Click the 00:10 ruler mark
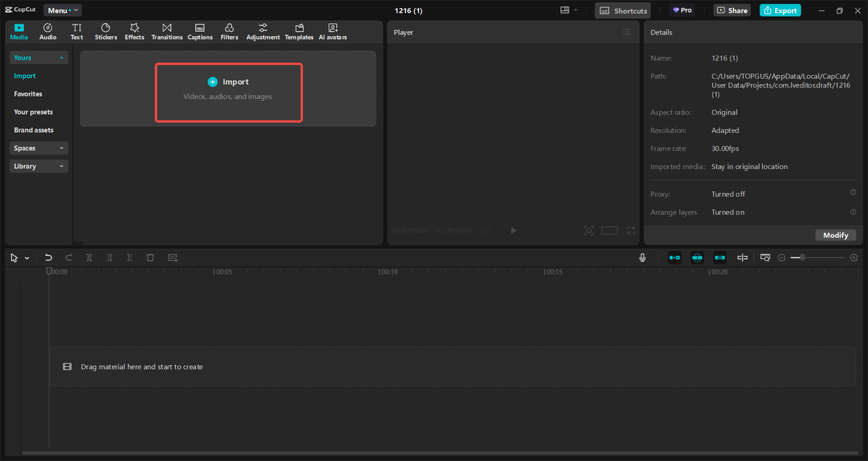This screenshot has width=868, height=461. point(389,272)
